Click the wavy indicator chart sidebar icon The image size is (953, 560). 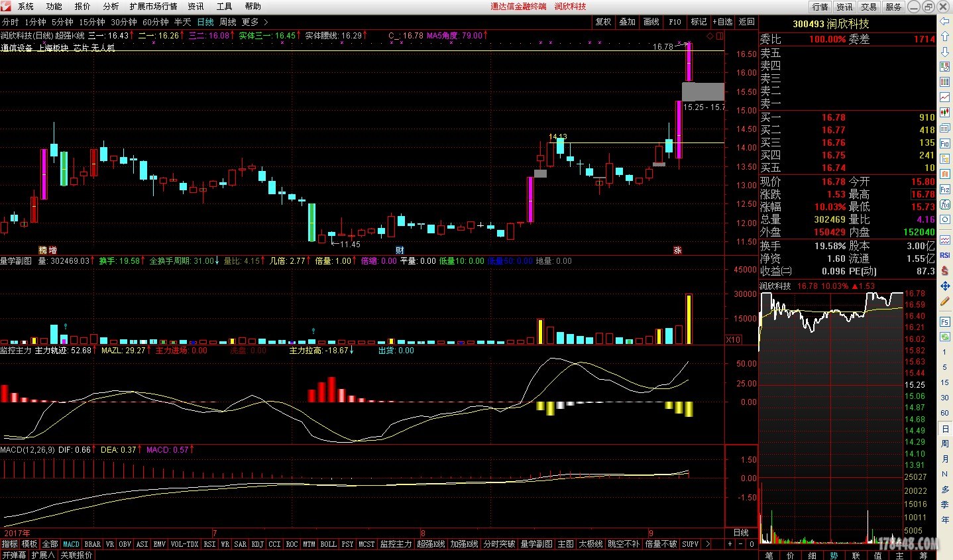(944, 240)
